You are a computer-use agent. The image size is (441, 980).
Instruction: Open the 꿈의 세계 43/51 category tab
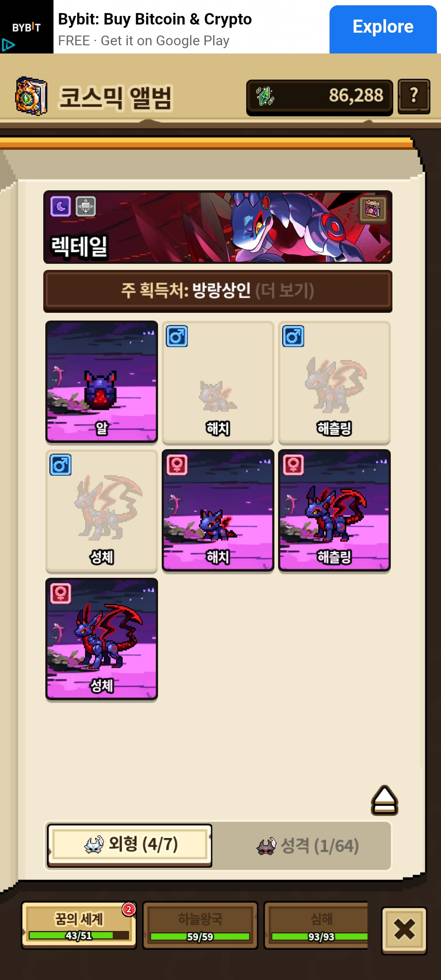point(79,925)
